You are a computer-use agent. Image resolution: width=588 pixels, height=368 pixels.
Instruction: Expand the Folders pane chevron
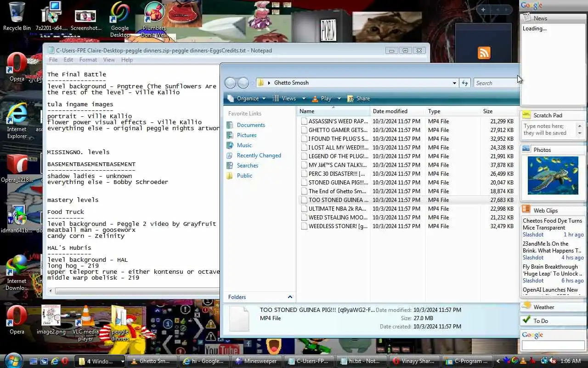pyautogui.click(x=290, y=297)
